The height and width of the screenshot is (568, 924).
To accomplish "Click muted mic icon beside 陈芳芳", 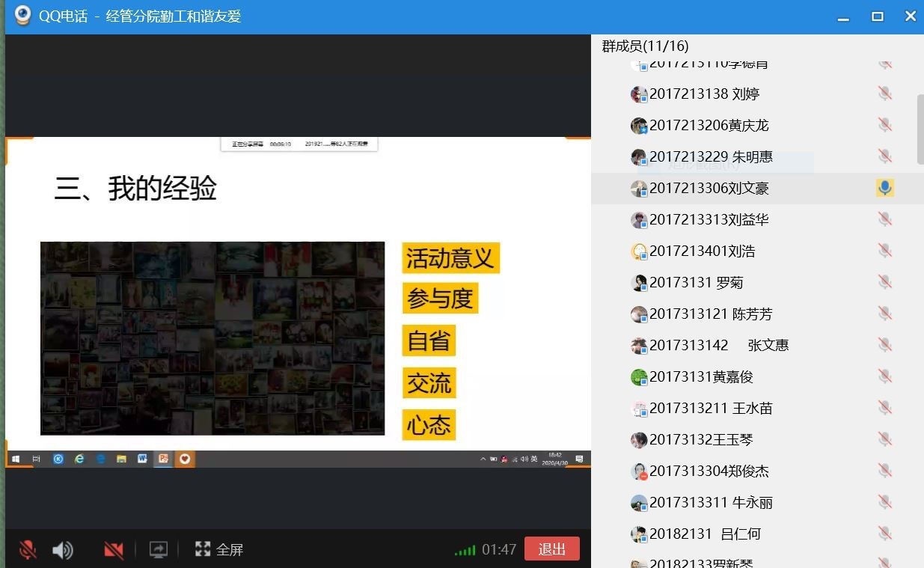I will click(x=884, y=314).
